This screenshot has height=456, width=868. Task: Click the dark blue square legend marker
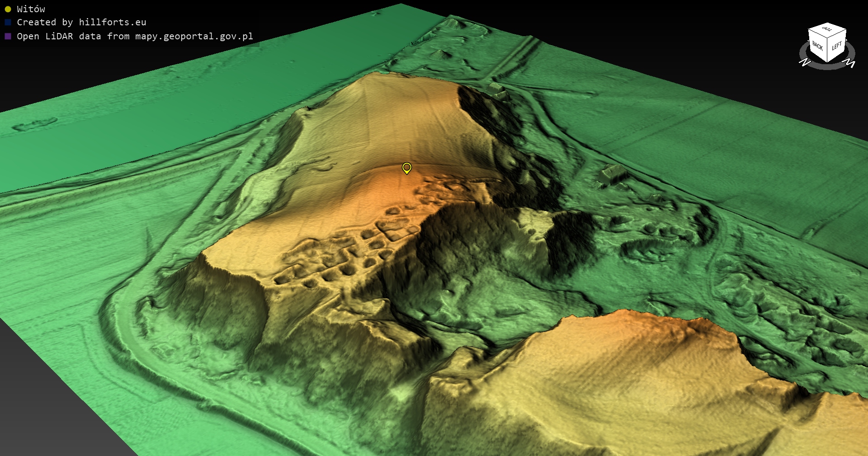[x=8, y=22]
